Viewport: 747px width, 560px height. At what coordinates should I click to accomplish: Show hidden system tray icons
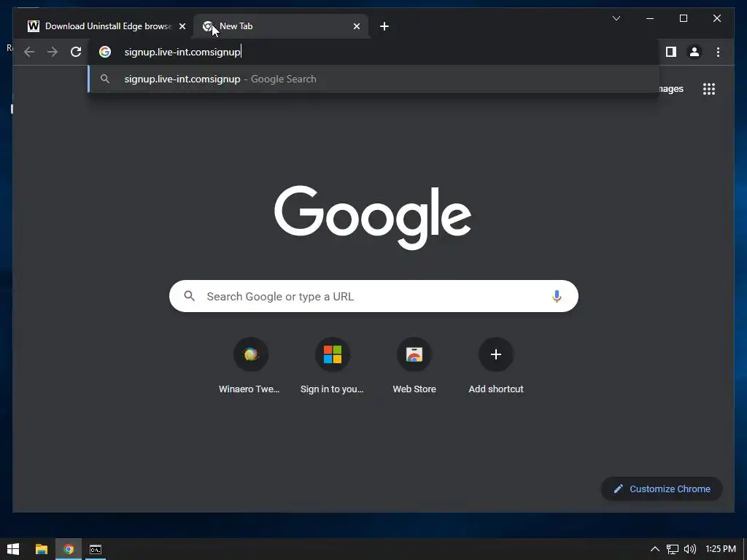654,549
